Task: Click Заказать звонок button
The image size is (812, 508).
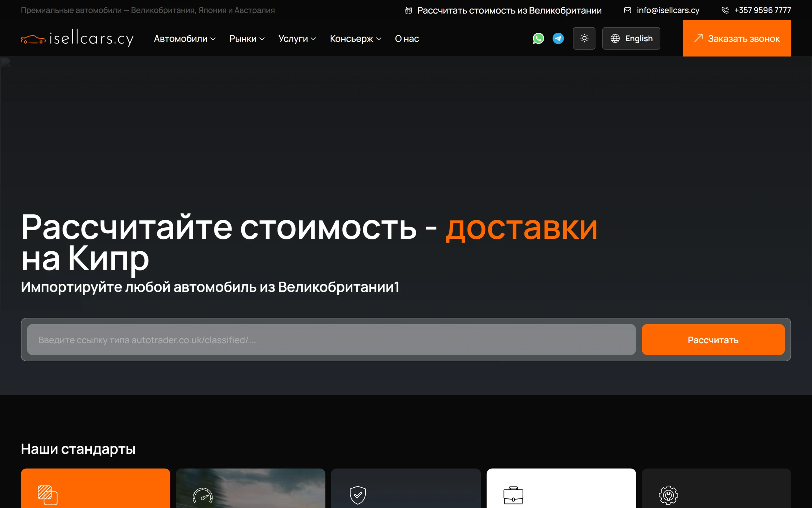Action: point(737,38)
